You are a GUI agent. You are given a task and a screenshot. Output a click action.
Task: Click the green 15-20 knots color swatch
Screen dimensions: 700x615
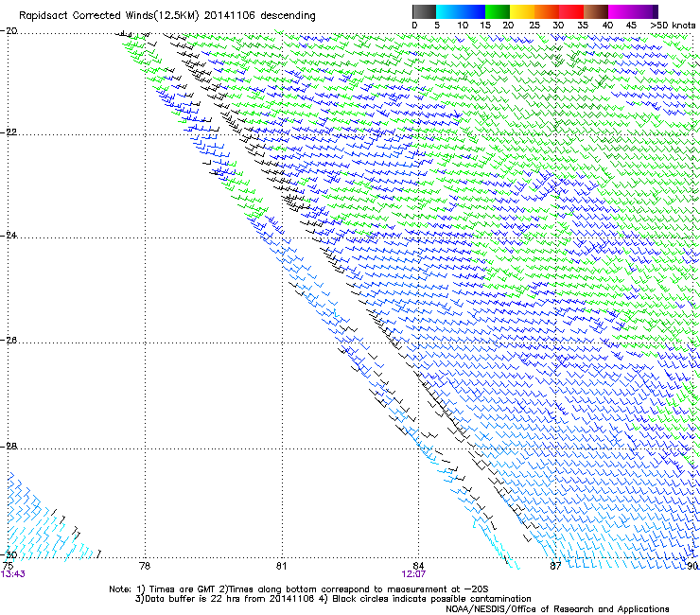pos(498,11)
